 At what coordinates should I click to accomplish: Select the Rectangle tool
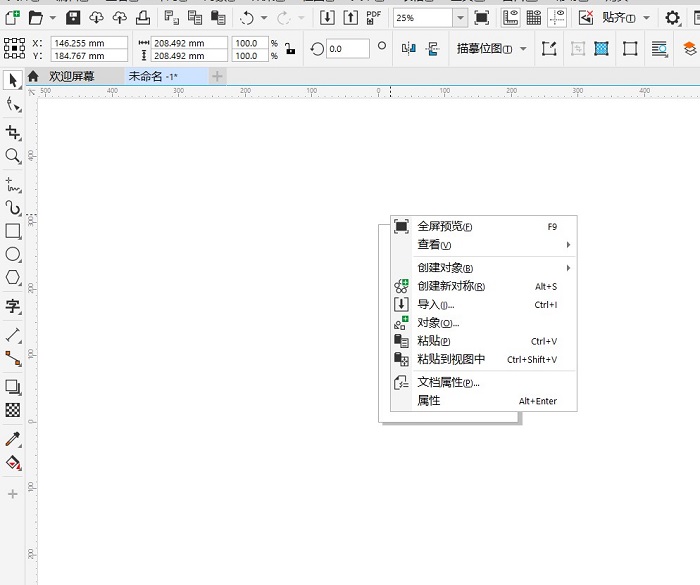tap(13, 231)
